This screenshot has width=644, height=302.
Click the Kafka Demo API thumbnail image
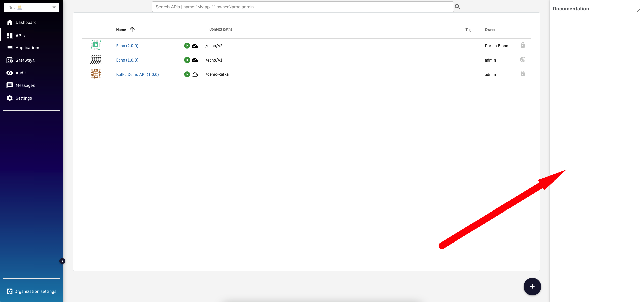click(x=96, y=74)
